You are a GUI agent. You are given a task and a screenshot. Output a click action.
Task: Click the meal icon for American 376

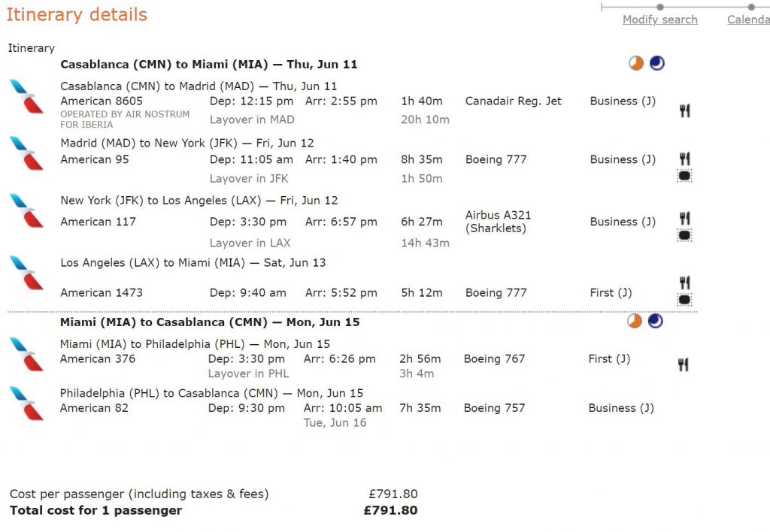coord(683,364)
